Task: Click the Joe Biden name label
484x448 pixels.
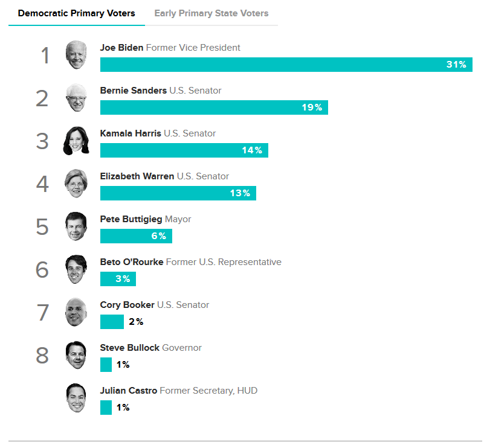Action: pyautogui.click(x=121, y=48)
